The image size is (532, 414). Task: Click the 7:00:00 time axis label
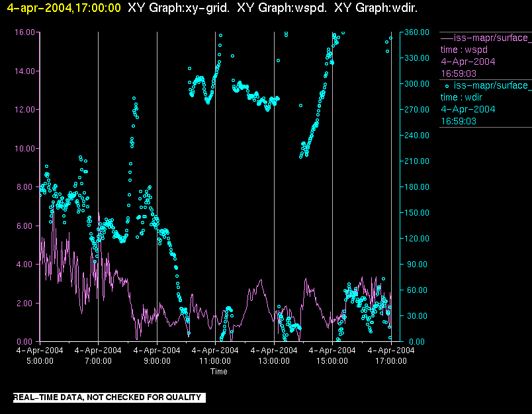tap(98, 361)
